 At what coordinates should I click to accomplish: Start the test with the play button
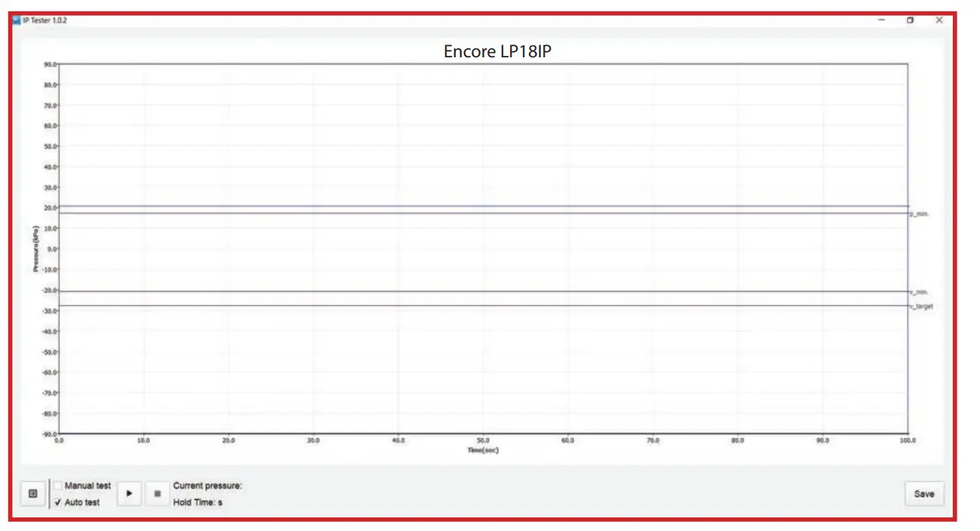click(x=130, y=493)
